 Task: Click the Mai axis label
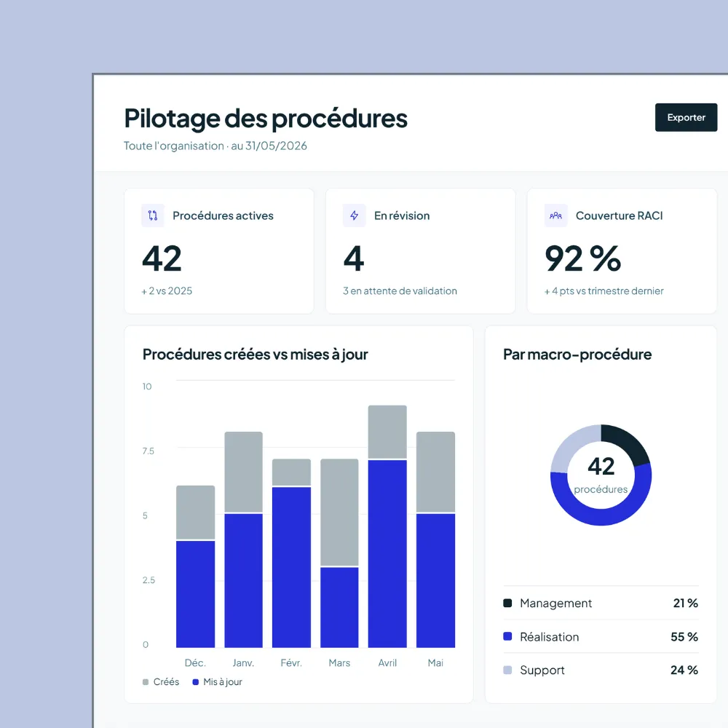click(x=435, y=662)
